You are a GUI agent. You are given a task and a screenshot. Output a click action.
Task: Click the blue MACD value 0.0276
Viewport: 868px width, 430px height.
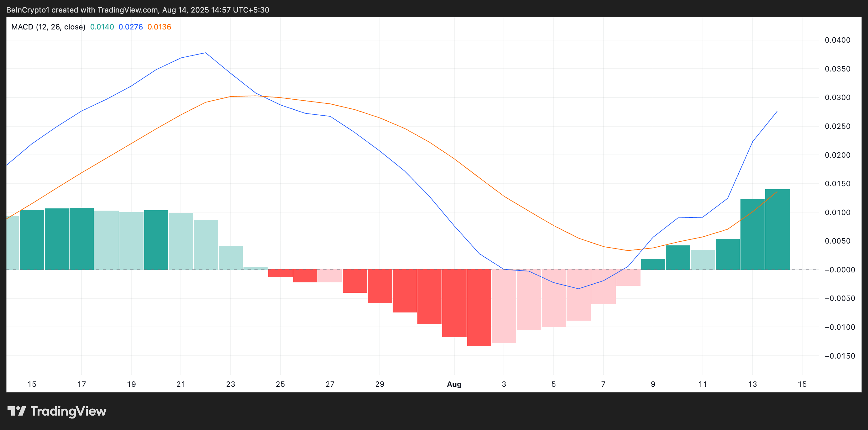pyautogui.click(x=130, y=27)
